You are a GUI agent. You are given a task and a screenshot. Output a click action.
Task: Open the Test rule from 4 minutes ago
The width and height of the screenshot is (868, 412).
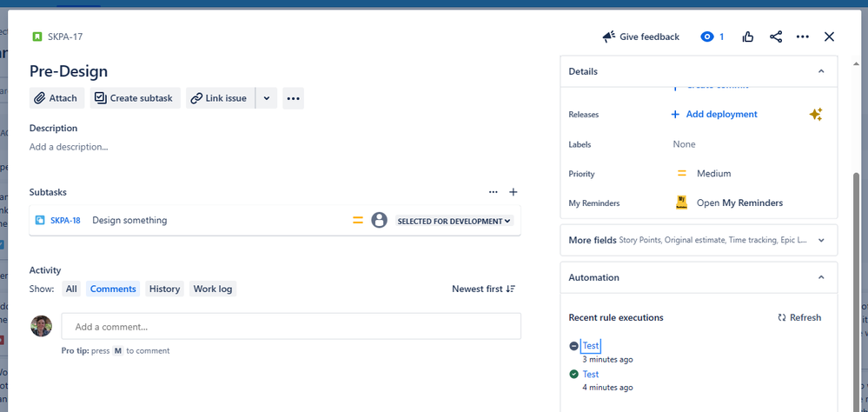pyautogui.click(x=591, y=375)
